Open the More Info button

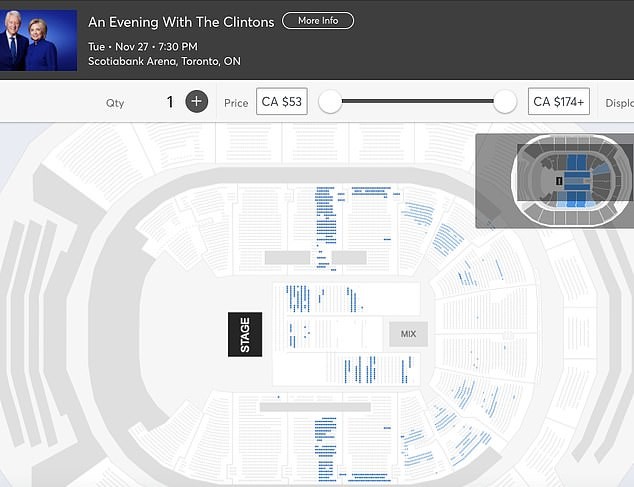(318, 21)
